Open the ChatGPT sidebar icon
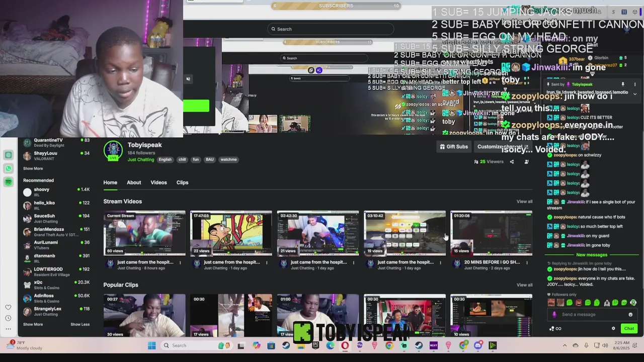This screenshot has width=644, height=362. 9,155
